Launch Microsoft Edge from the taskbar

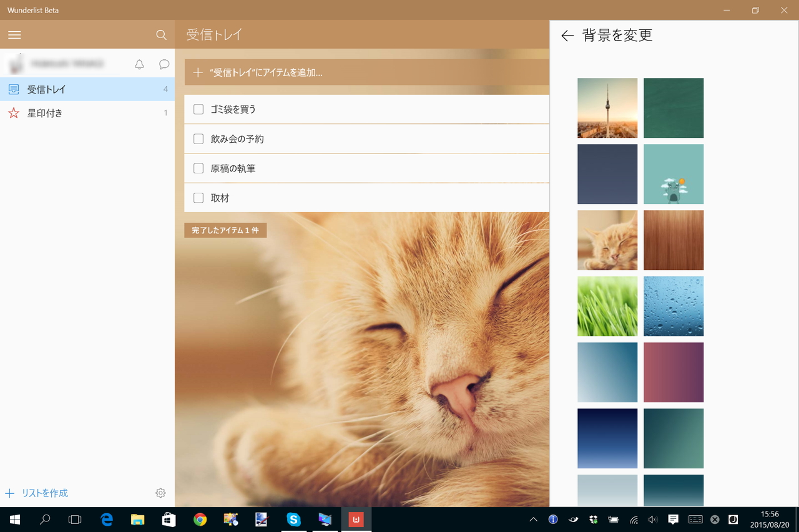pos(106,519)
